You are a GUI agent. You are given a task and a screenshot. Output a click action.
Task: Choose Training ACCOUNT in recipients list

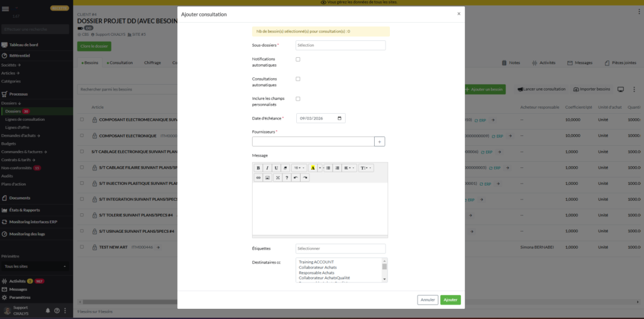[316, 262]
